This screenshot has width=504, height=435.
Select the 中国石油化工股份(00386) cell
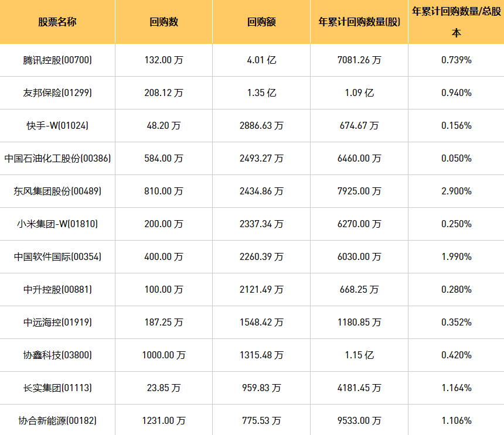point(57,158)
